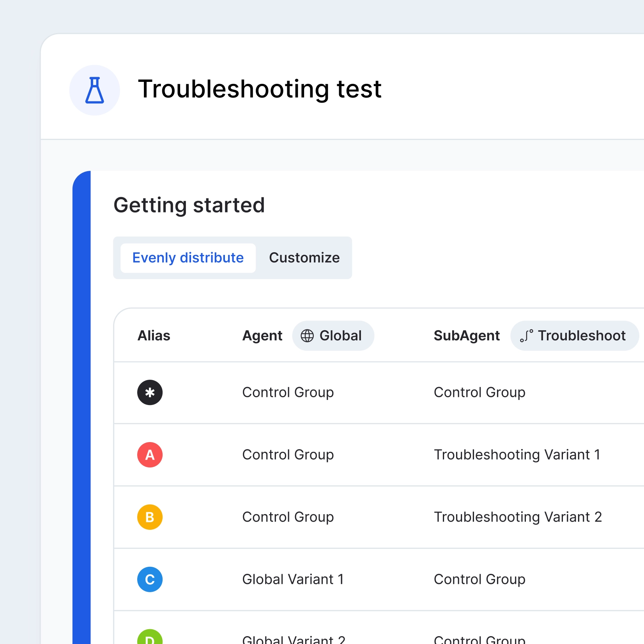Select Troubleshooting Variant 1 cell
Image resolution: width=644 pixels, height=644 pixels.
click(x=517, y=455)
